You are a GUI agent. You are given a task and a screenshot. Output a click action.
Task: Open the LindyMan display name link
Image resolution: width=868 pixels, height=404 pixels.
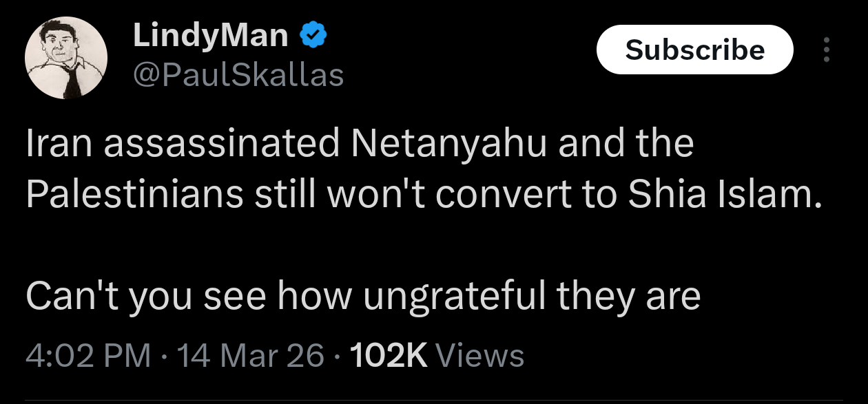(210, 35)
